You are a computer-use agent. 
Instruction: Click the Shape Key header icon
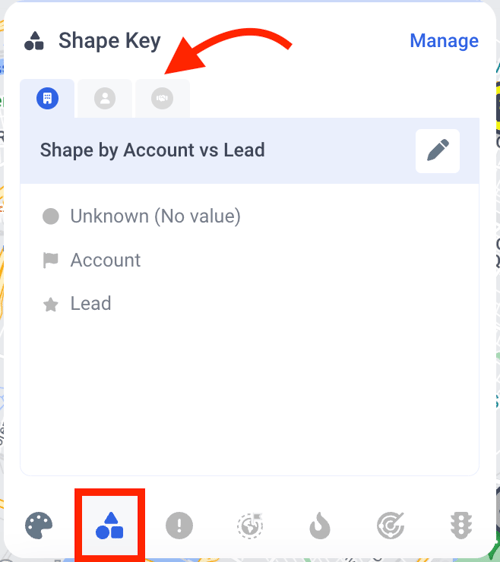[x=34, y=41]
